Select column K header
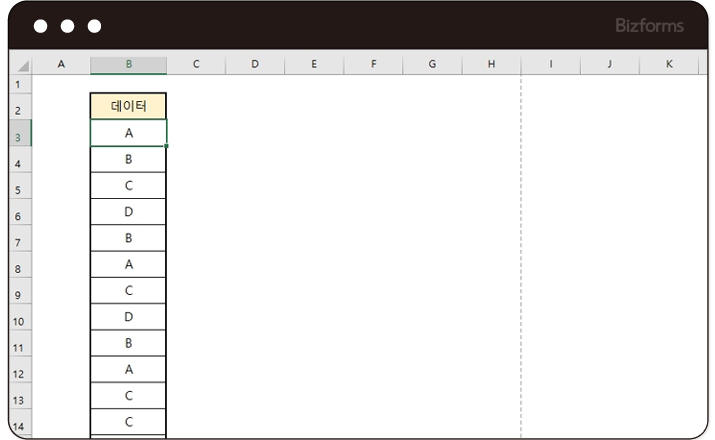Viewport: 715px width, 440px height. 669,64
